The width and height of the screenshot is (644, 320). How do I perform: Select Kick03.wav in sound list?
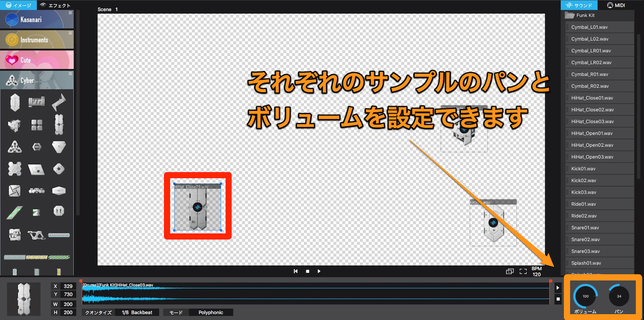pos(600,192)
